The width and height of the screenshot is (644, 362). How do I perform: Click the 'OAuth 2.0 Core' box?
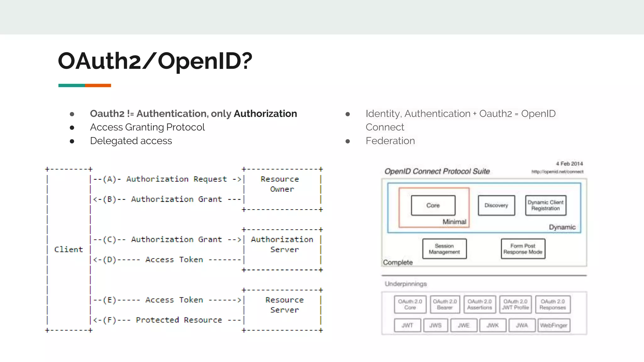410,304
